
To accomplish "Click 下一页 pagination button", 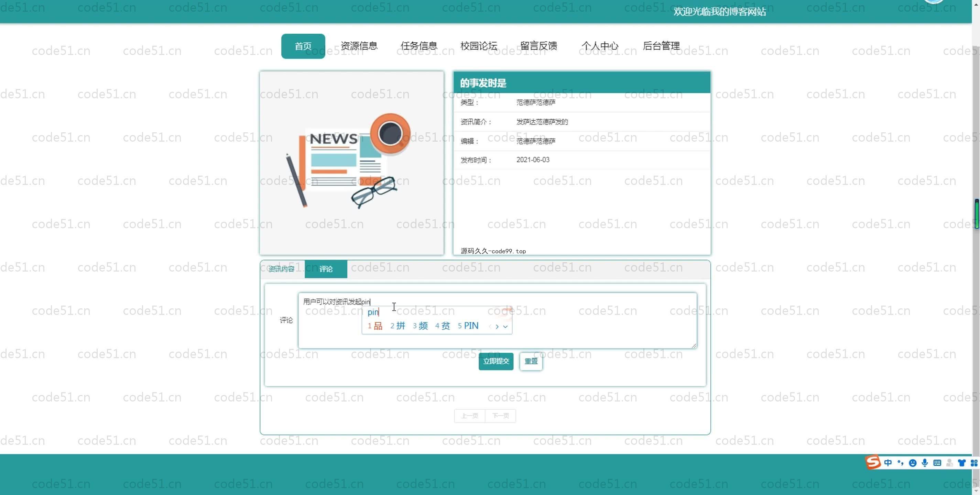I will (500, 416).
